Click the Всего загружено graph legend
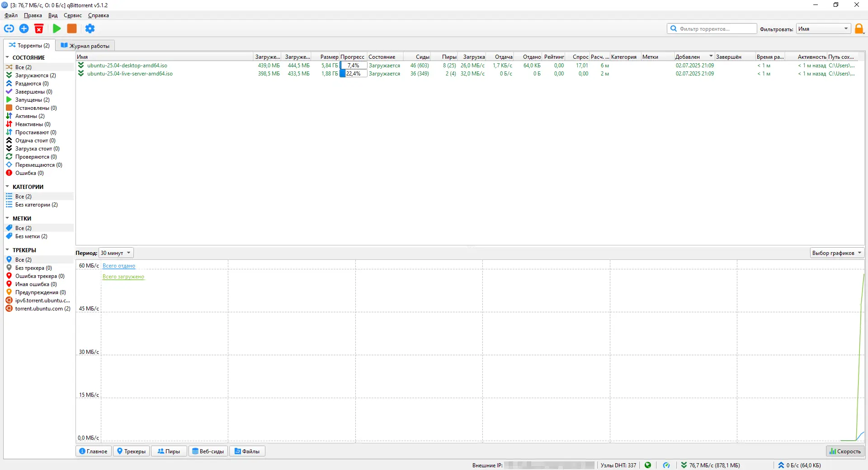 click(123, 277)
